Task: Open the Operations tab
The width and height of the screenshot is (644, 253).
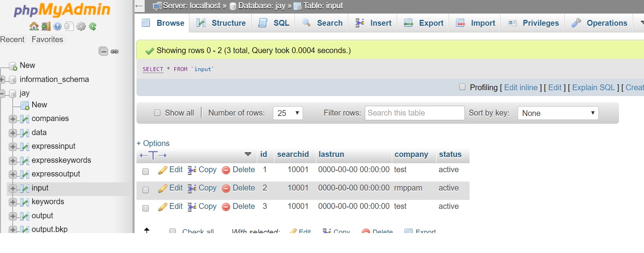Action: click(599, 23)
